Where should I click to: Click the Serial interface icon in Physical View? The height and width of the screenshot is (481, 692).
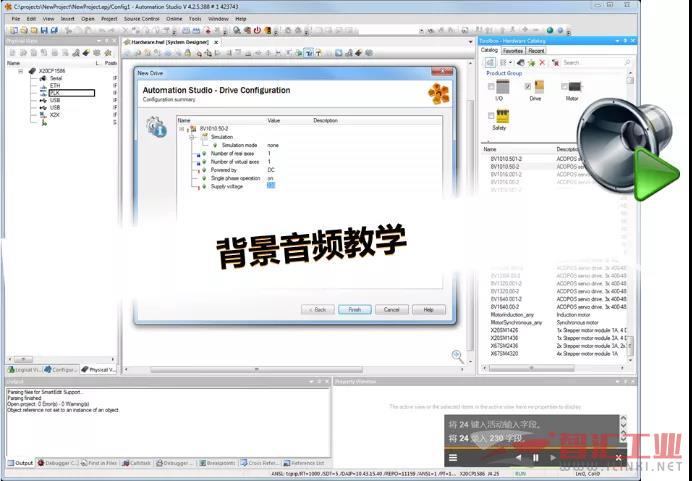tap(43, 78)
